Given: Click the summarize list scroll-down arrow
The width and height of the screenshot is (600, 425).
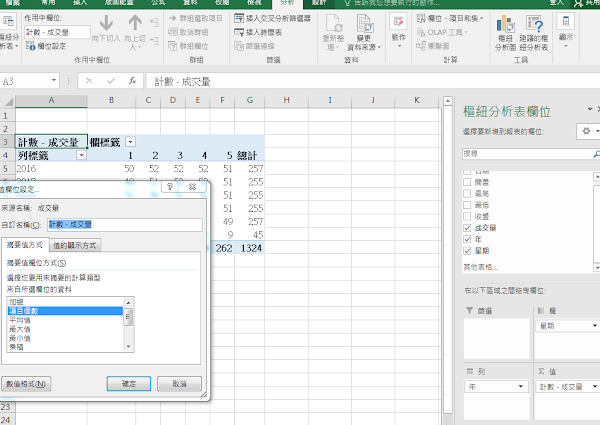Looking at the screenshot, I should click(x=129, y=347).
